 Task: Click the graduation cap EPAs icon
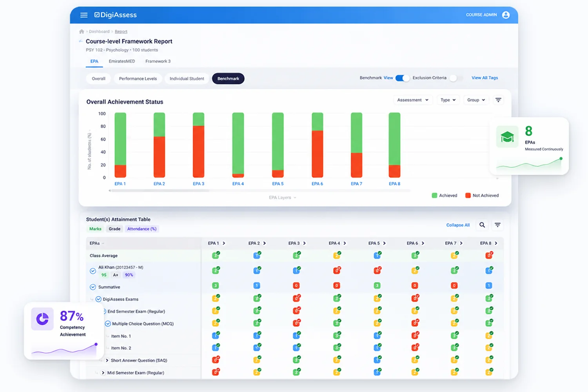pyautogui.click(x=507, y=137)
